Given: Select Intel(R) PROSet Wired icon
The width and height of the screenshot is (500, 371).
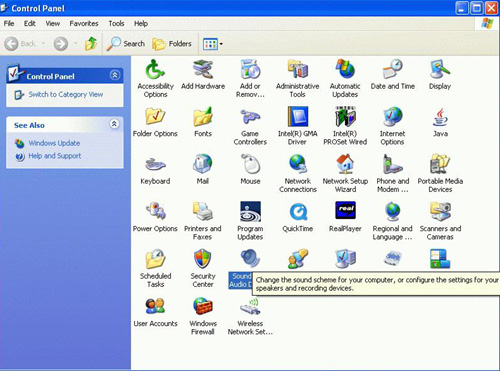Looking at the screenshot, I should (x=345, y=117).
